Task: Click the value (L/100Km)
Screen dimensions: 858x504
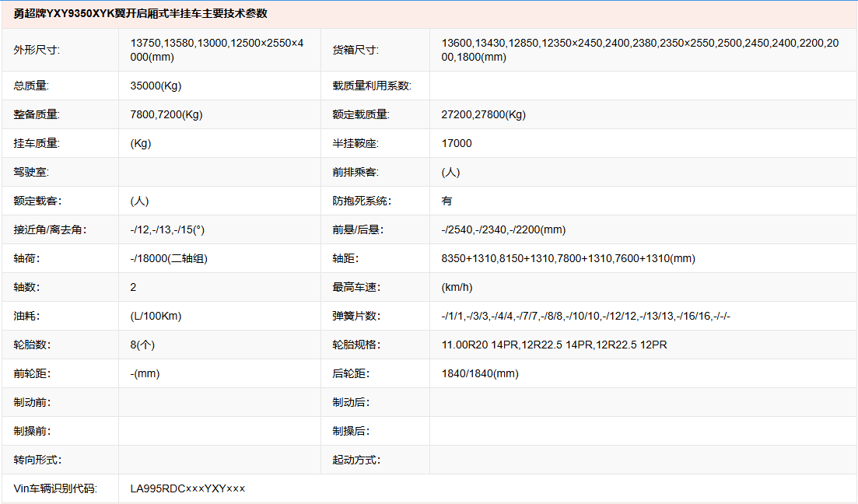Action: (x=156, y=317)
